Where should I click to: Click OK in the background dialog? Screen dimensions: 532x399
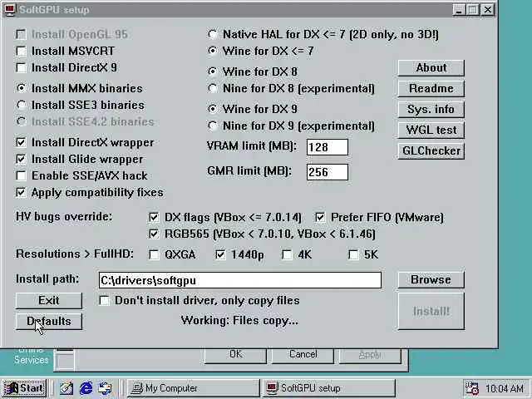pyautogui.click(x=235, y=355)
